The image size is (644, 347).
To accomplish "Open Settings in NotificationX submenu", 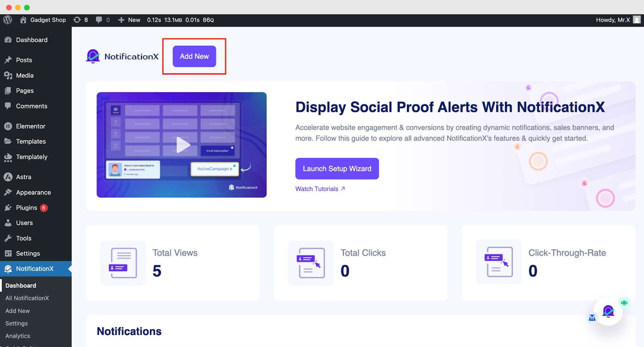I will 17,323.
